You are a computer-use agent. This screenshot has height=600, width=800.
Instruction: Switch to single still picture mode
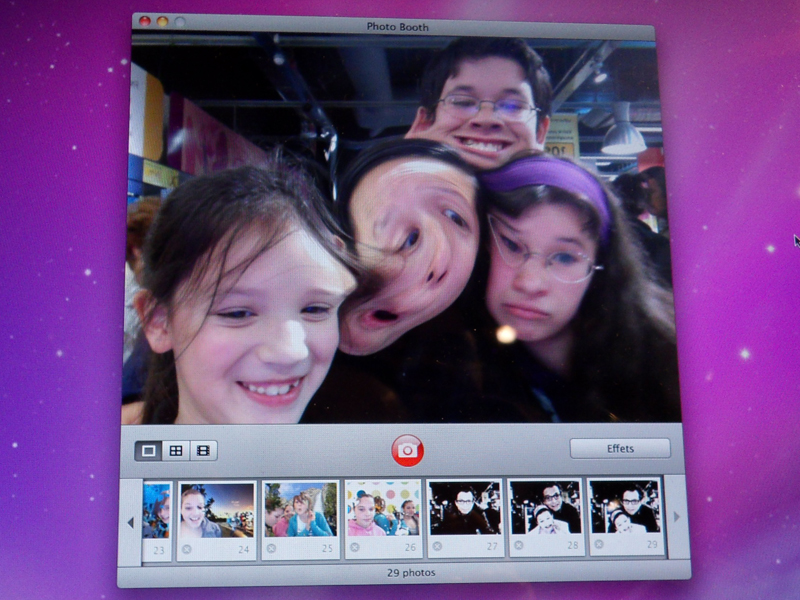tap(149, 451)
